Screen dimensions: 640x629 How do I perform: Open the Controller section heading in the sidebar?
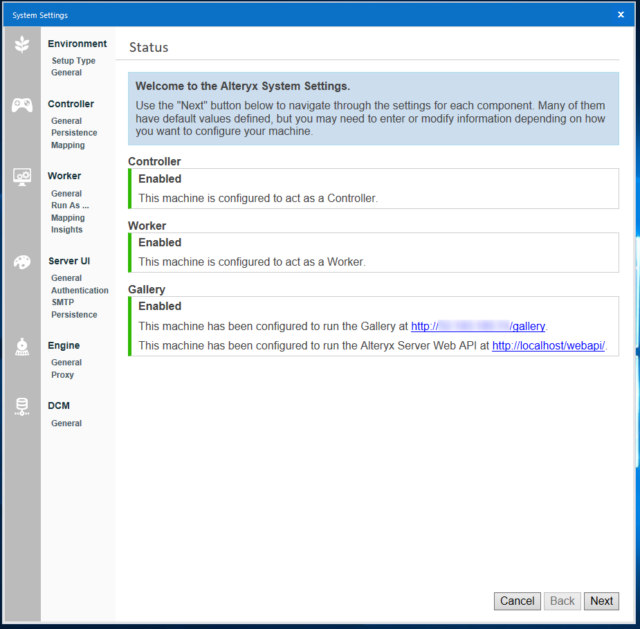point(71,104)
